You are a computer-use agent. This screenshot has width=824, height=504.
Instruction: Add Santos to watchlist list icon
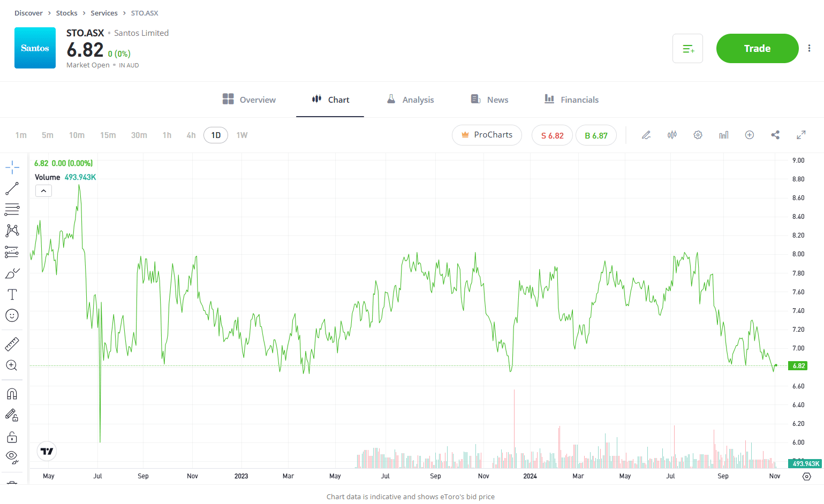(x=687, y=49)
